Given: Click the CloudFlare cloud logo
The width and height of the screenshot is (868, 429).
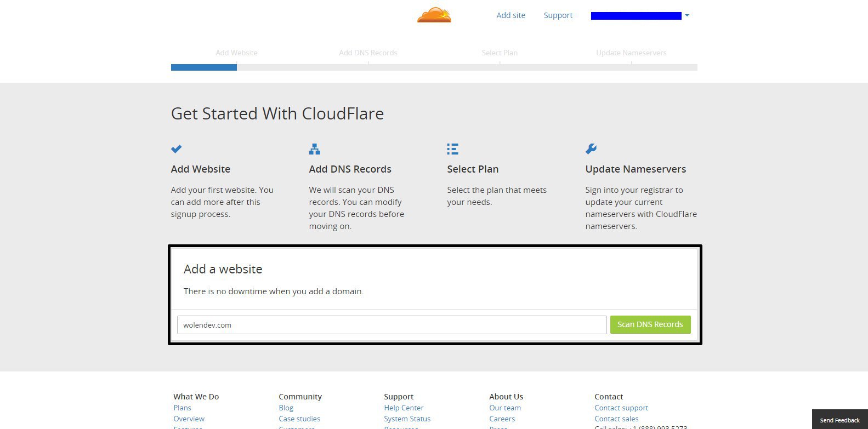Looking at the screenshot, I should pyautogui.click(x=434, y=15).
